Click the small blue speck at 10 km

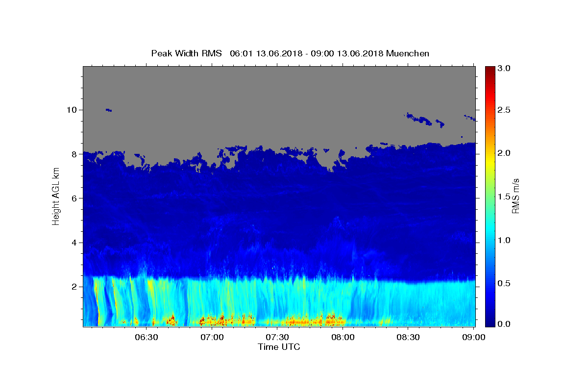pos(108,110)
